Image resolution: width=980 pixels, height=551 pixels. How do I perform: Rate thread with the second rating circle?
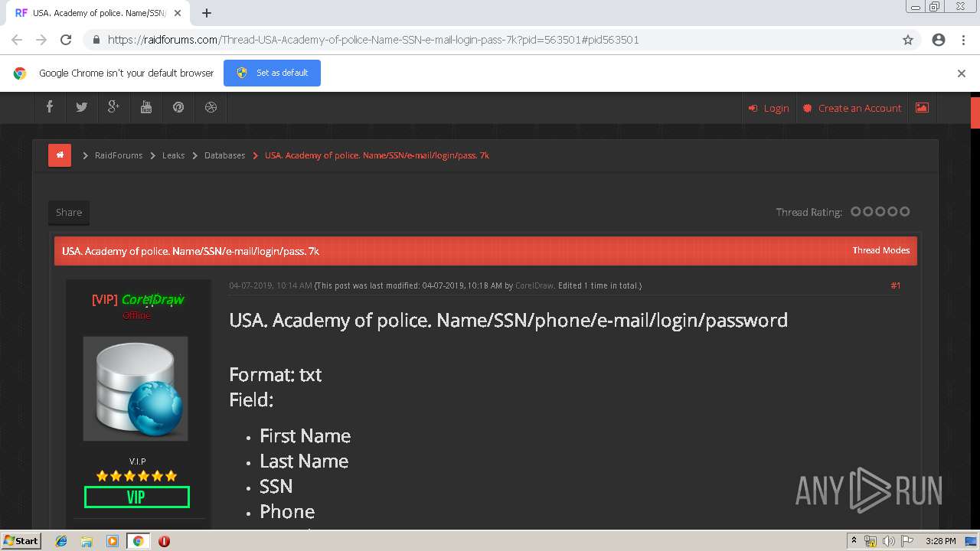point(868,211)
